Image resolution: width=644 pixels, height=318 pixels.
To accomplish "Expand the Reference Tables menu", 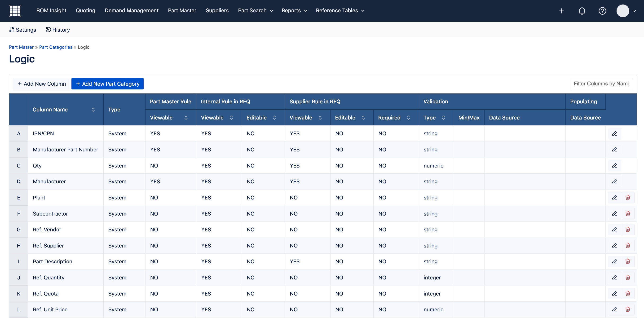I will click(x=340, y=10).
